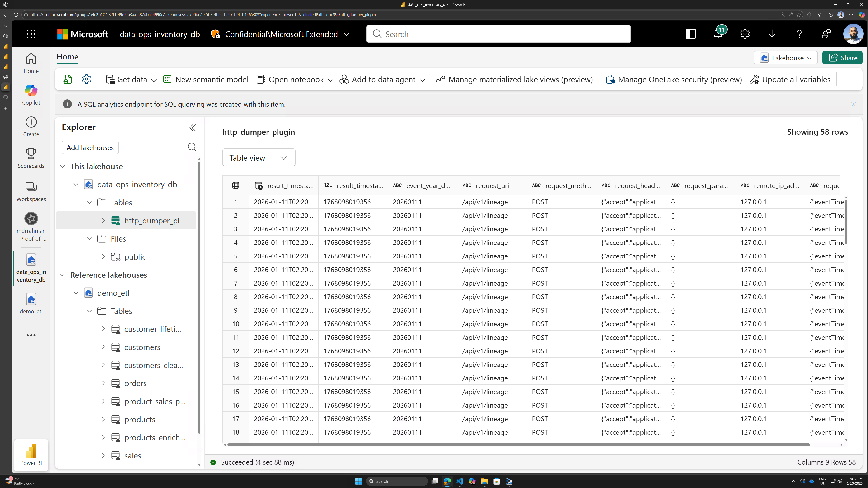Click the download arrow icon in header

click(772, 34)
